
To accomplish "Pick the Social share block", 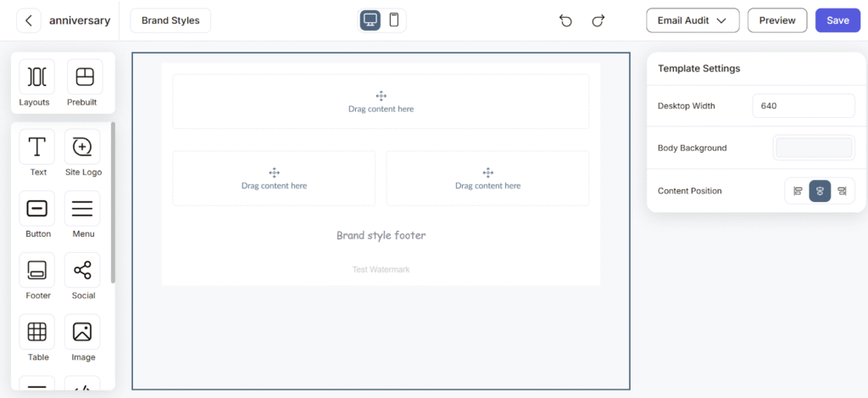I will [x=82, y=271].
